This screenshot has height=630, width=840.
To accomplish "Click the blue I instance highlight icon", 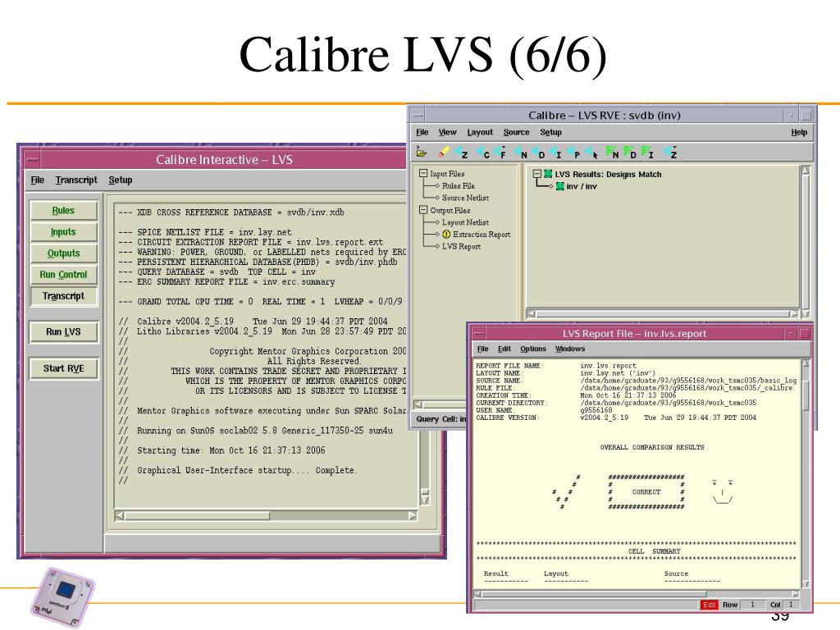I will click(555, 153).
